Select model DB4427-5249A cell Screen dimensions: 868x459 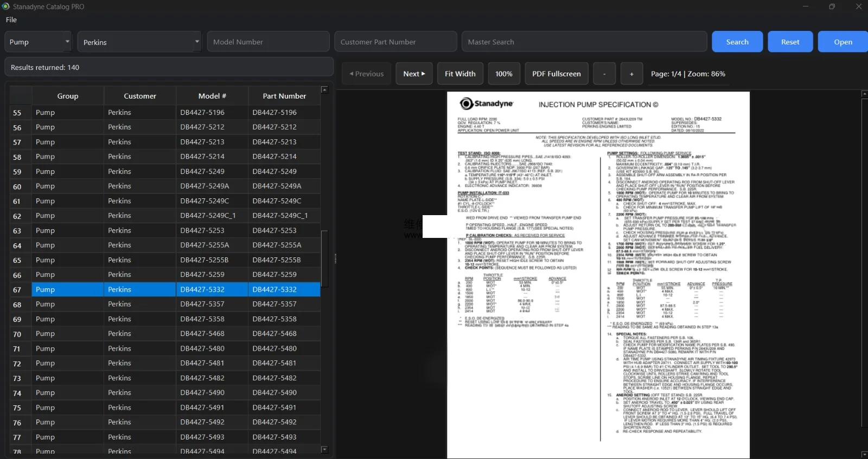coord(212,186)
